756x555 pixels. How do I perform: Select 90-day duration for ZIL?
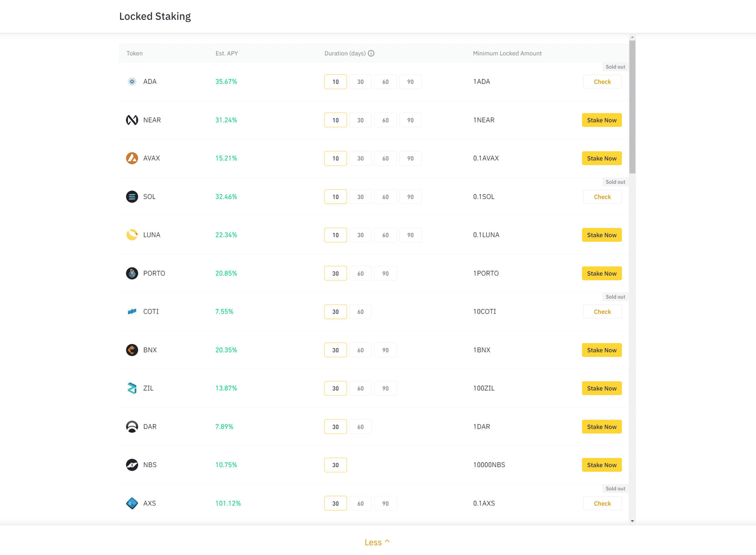[385, 388]
